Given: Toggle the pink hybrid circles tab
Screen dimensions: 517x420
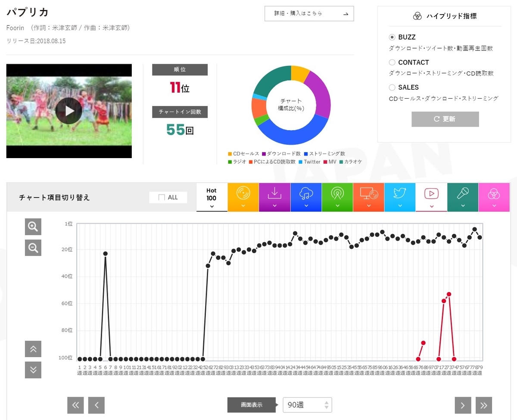Looking at the screenshot, I should coord(494,197).
